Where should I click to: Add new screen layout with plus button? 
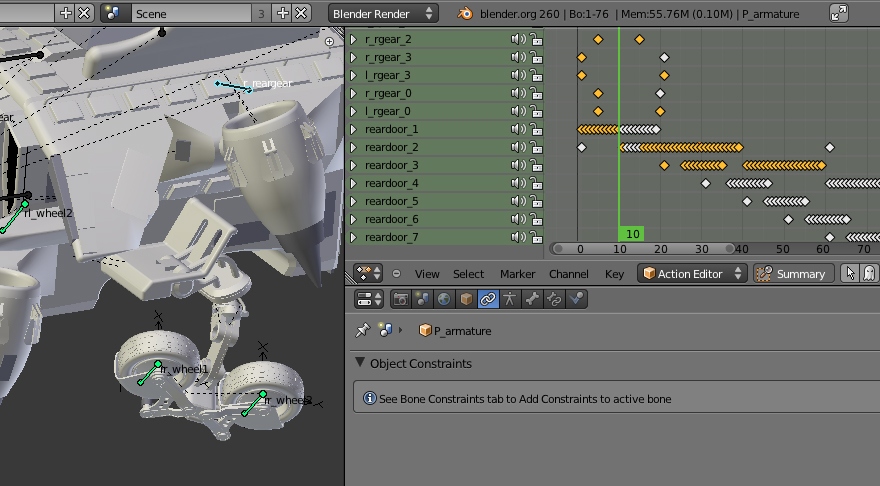point(65,13)
